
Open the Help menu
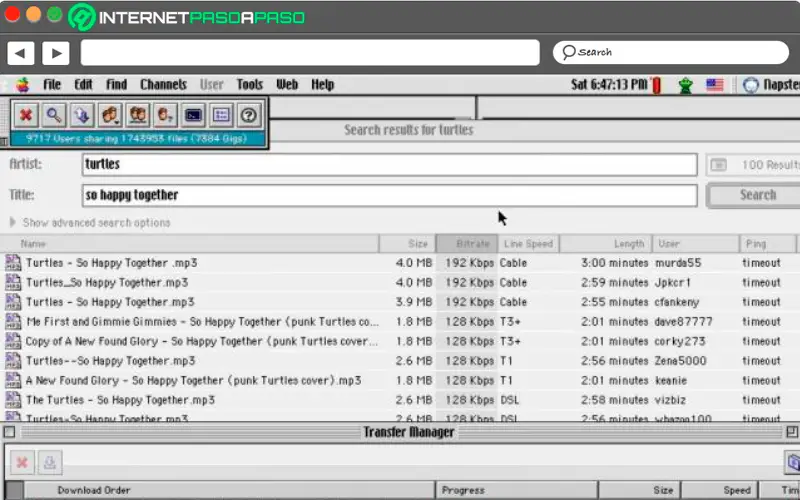(x=322, y=85)
